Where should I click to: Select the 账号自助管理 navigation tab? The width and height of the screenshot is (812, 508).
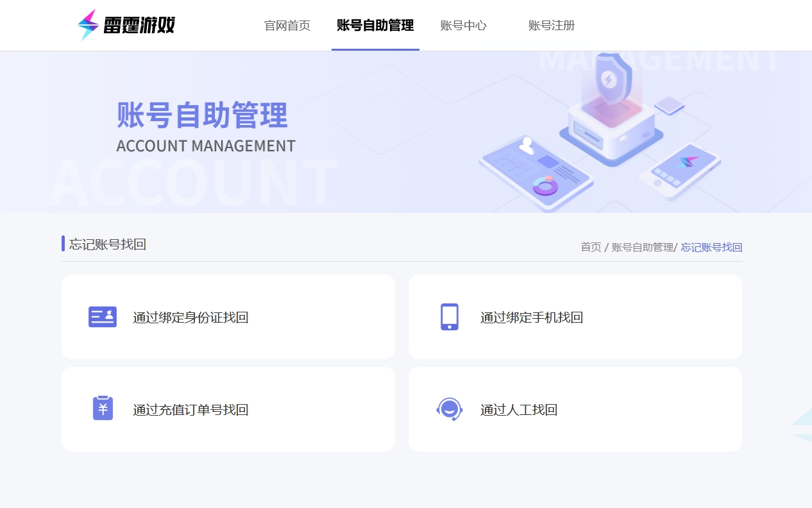tap(375, 26)
